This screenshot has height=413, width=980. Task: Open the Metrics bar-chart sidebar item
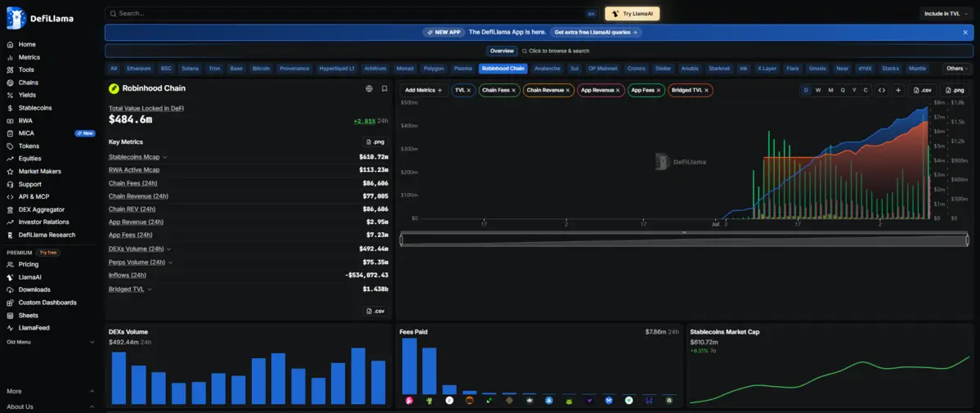(x=23, y=57)
